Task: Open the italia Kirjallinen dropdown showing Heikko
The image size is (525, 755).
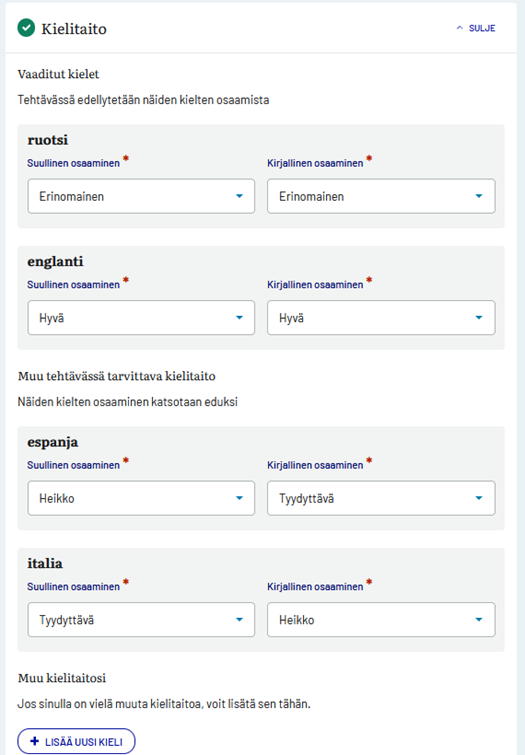Action: (381, 620)
